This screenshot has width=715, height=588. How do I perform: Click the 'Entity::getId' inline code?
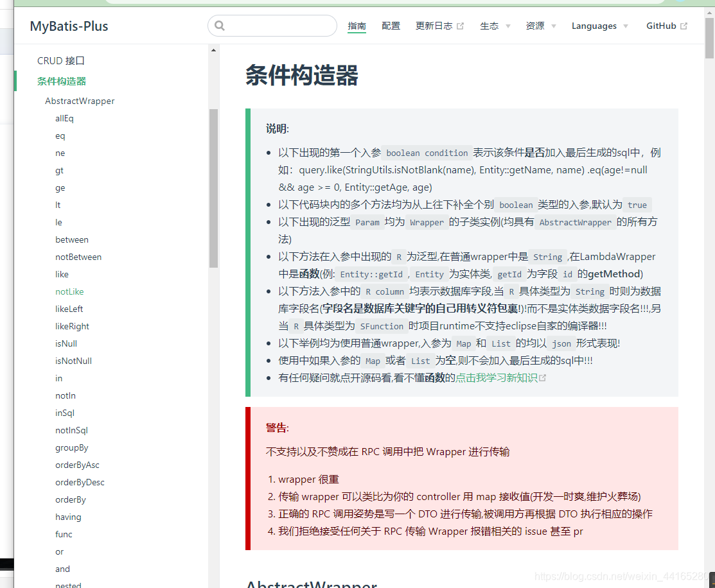371,274
